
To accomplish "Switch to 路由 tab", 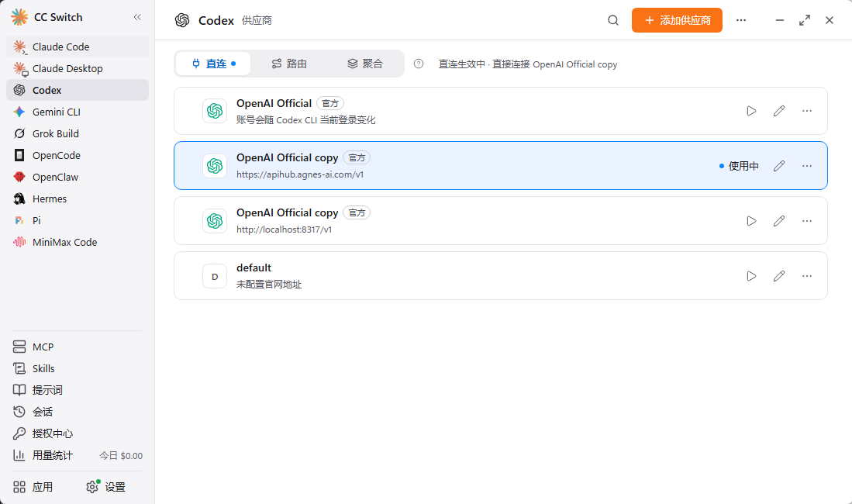I will [x=289, y=64].
